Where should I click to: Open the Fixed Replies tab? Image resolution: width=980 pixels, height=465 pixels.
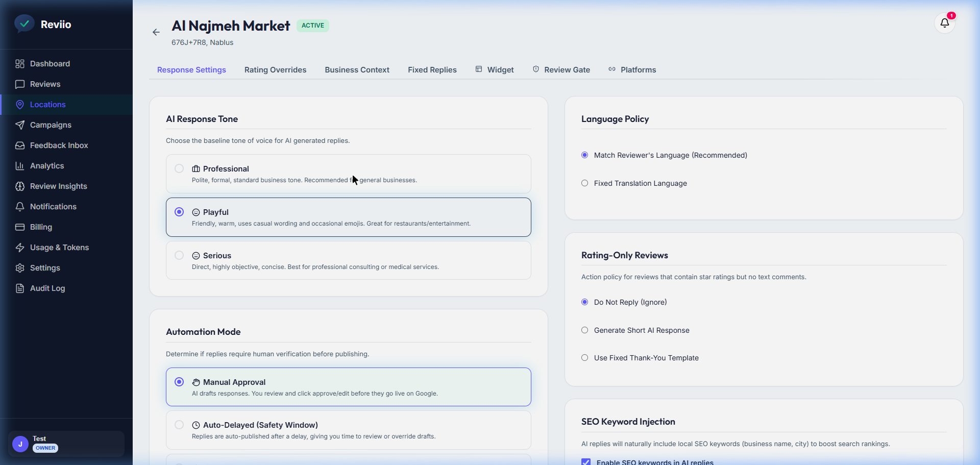click(432, 70)
